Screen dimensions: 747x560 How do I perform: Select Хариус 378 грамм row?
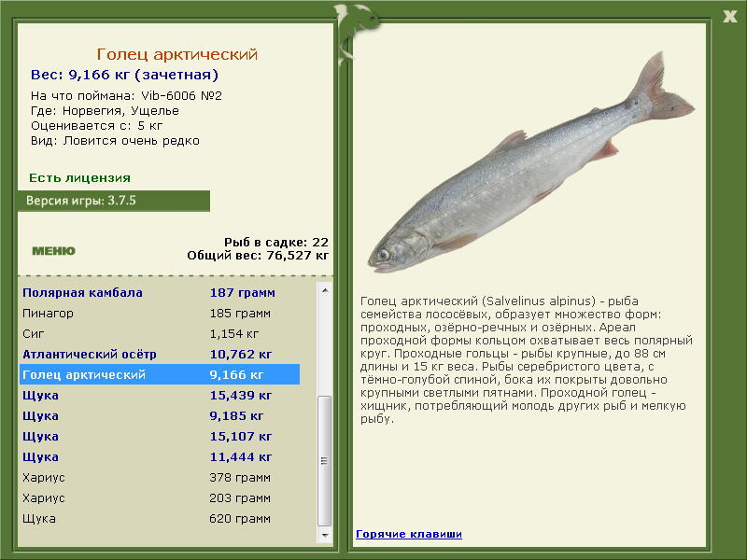tap(160, 477)
